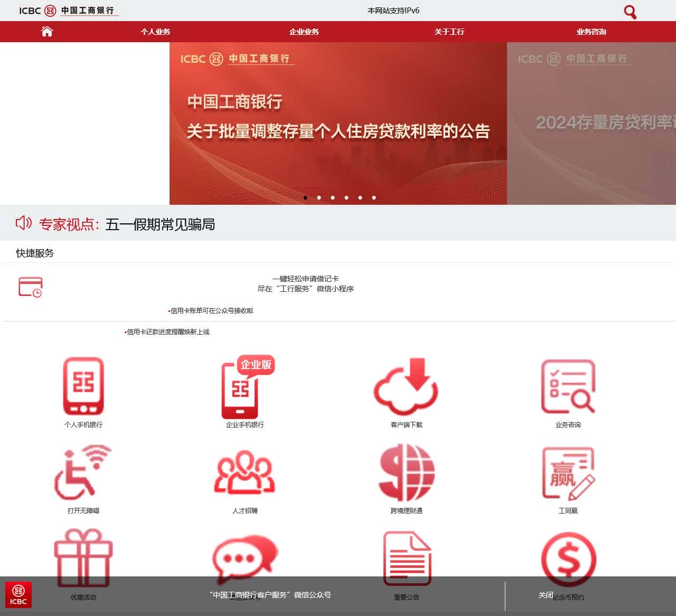
Task: Click the ICBC logo at top left
Action: [69, 11]
